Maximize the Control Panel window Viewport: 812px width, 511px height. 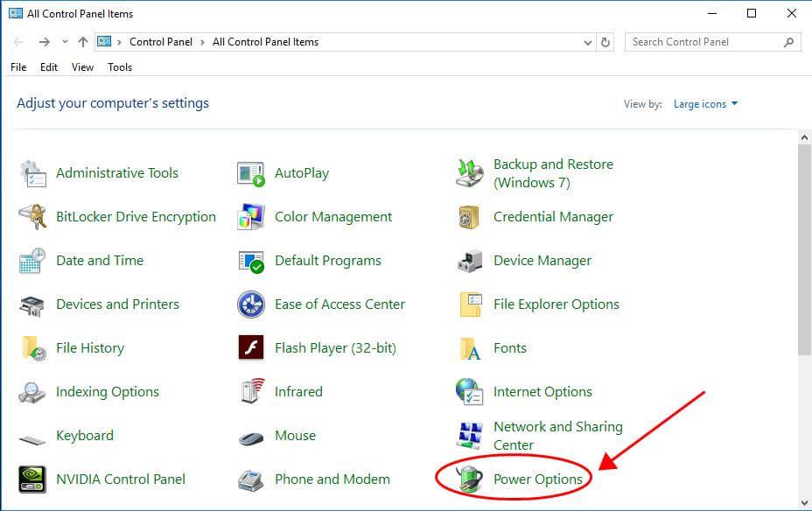(752, 13)
